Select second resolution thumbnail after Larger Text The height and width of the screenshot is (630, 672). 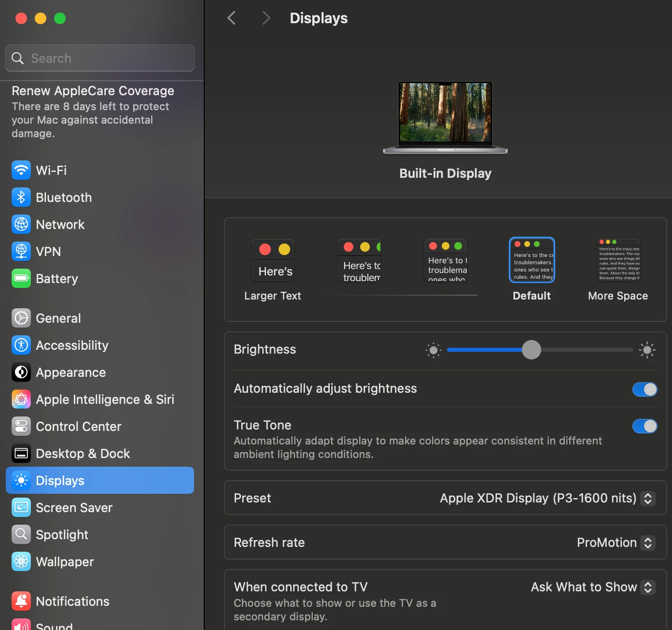(359, 260)
